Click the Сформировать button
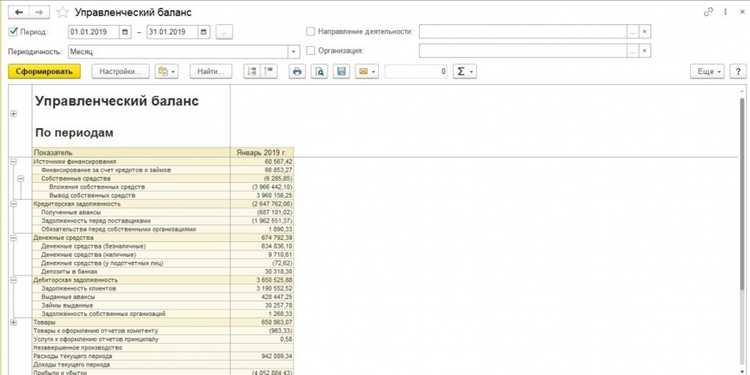The height and width of the screenshot is (375, 750). [44, 71]
